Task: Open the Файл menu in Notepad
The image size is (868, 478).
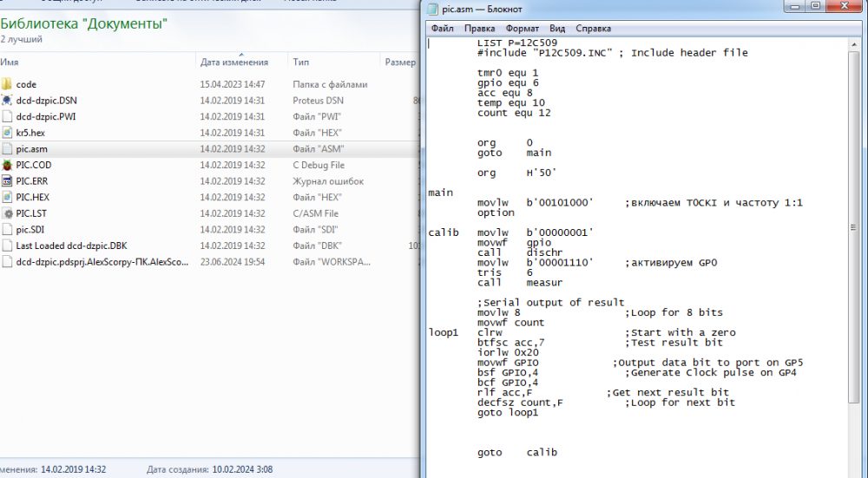Action: click(x=442, y=29)
